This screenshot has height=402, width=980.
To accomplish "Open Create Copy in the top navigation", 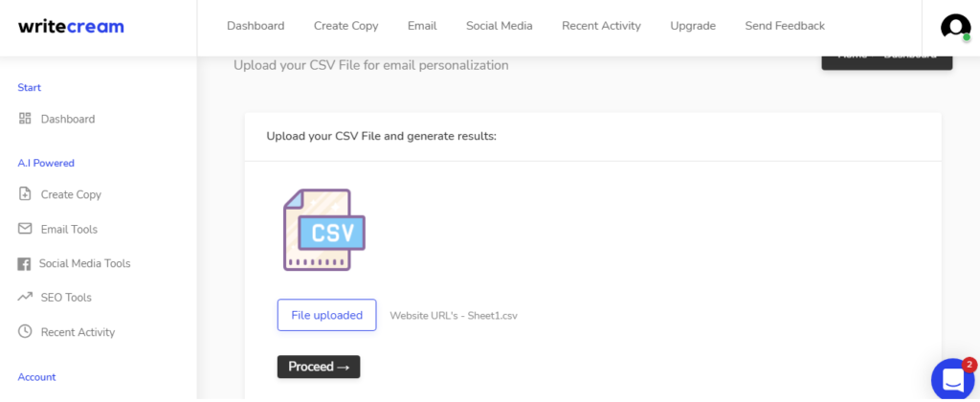I will 345,26.
